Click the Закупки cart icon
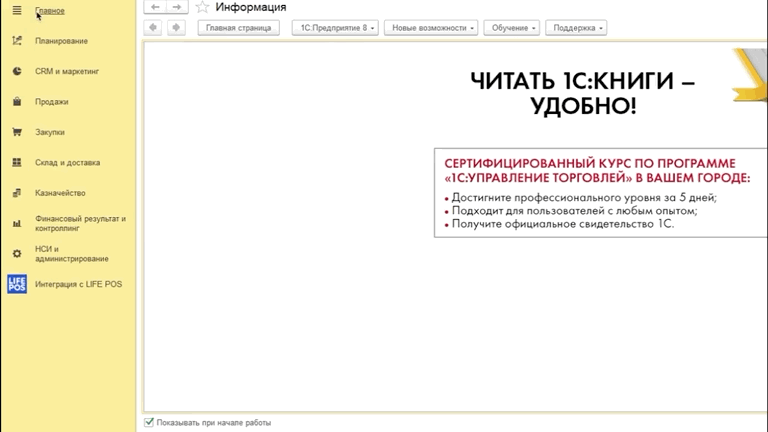 17,132
